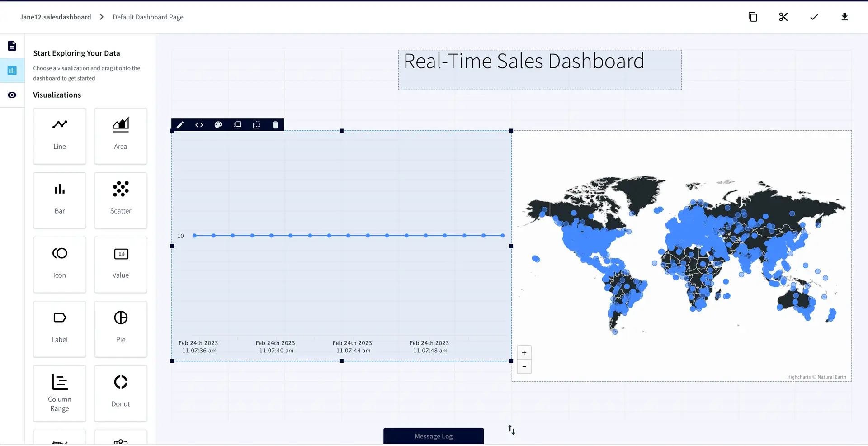Open the visualizations panel in sidebar

(x=12, y=71)
